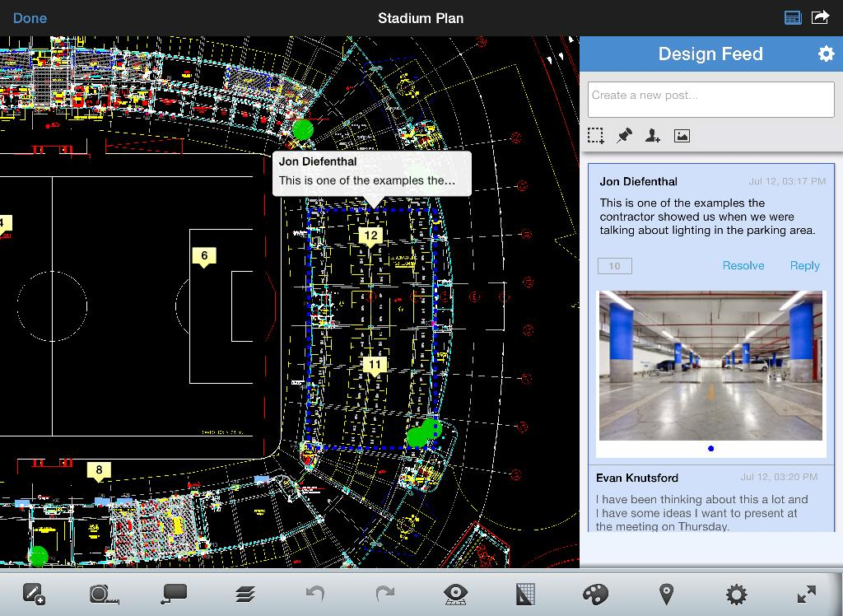This screenshot has height=616, width=843.
Task: Select the text annotation tool
Action: 175,593
